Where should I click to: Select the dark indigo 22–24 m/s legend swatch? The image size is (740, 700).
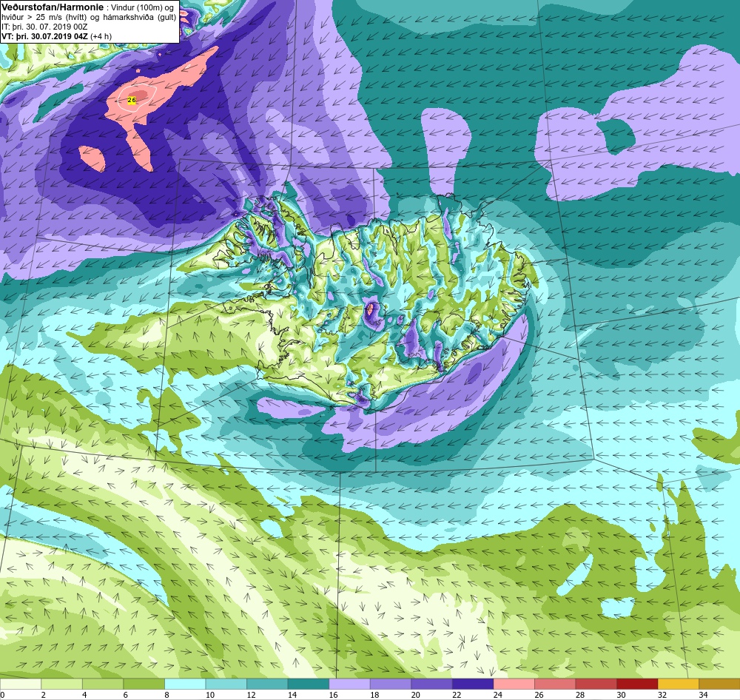pyautogui.click(x=472, y=684)
